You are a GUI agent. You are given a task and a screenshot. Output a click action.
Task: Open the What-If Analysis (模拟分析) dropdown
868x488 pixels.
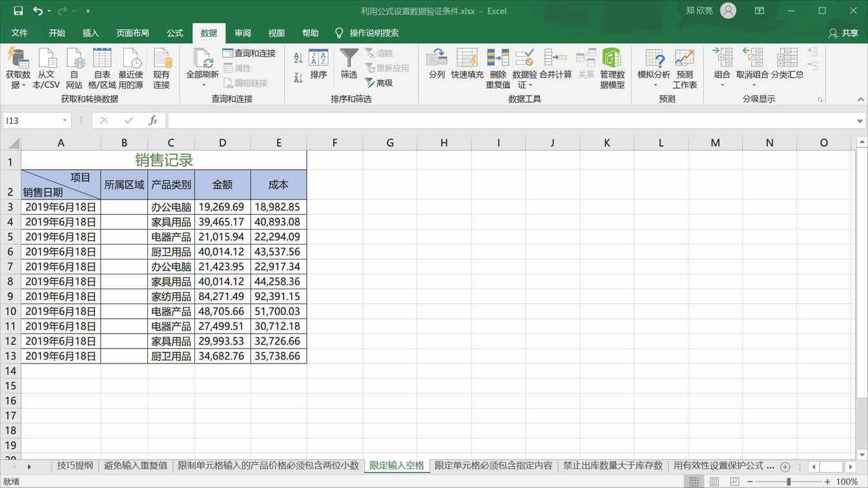tap(654, 85)
